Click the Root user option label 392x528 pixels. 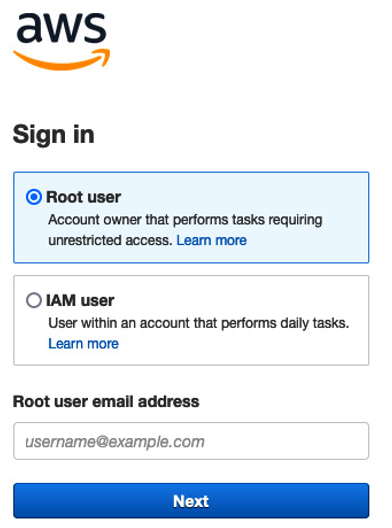click(84, 197)
